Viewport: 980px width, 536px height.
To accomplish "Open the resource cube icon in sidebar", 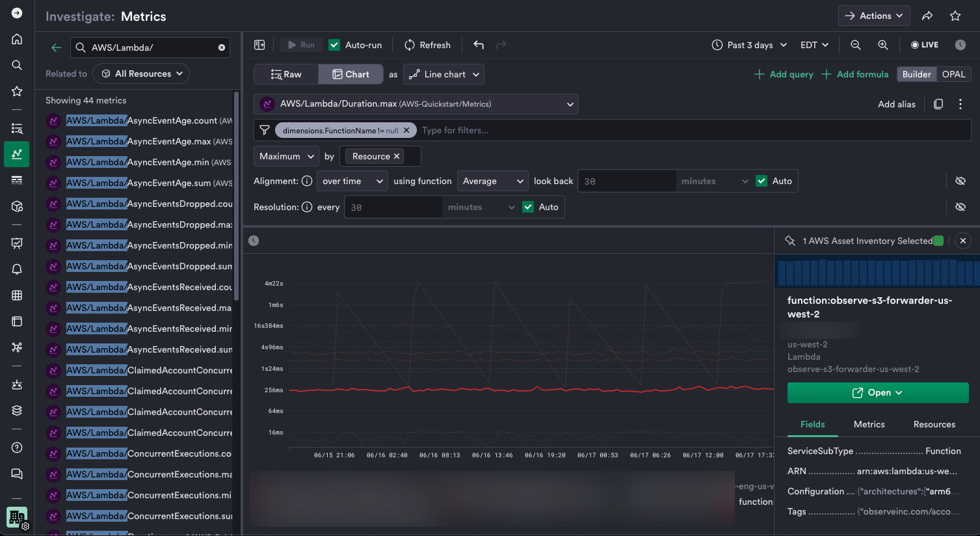I will (17, 206).
